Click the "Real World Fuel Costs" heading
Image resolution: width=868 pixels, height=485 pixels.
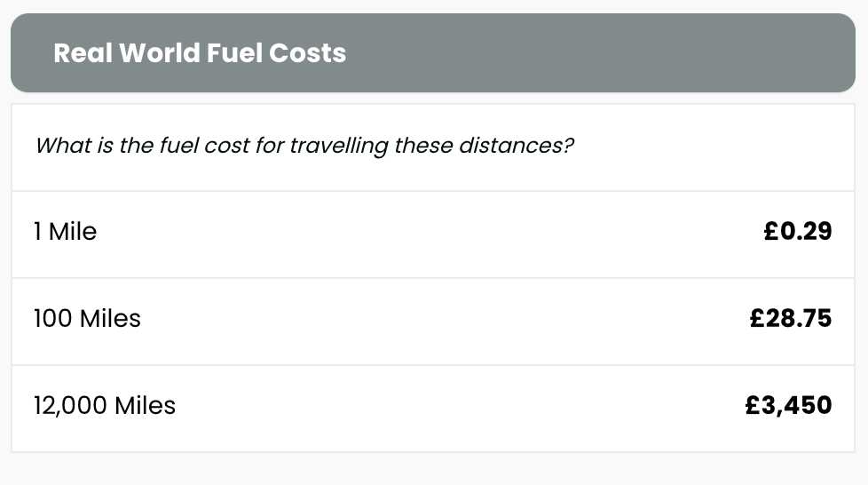pyautogui.click(x=200, y=53)
